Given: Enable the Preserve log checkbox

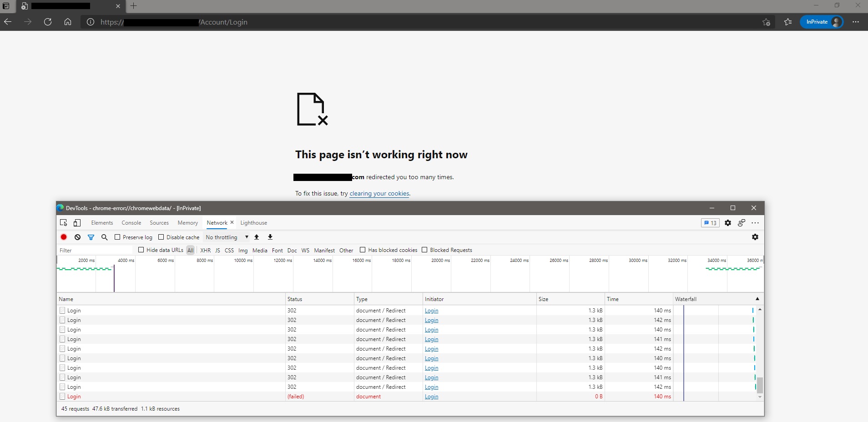Looking at the screenshot, I should click(117, 237).
